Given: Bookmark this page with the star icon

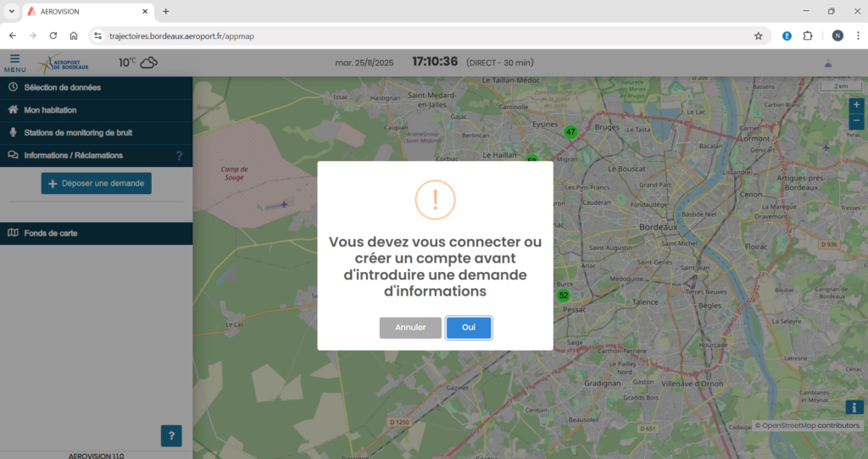Looking at the screenshot, I should click(x=758, y=36).
